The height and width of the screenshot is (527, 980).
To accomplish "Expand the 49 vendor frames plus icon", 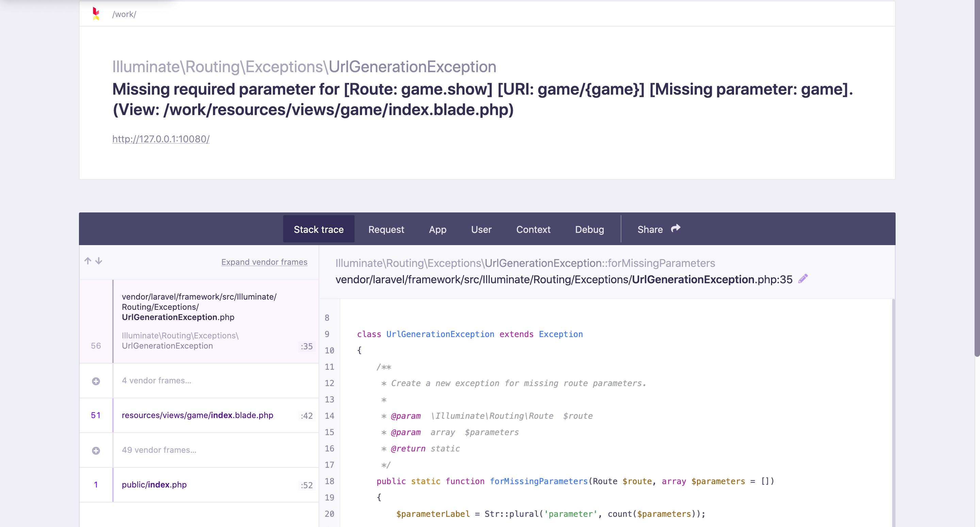I will tap(96, 450).
